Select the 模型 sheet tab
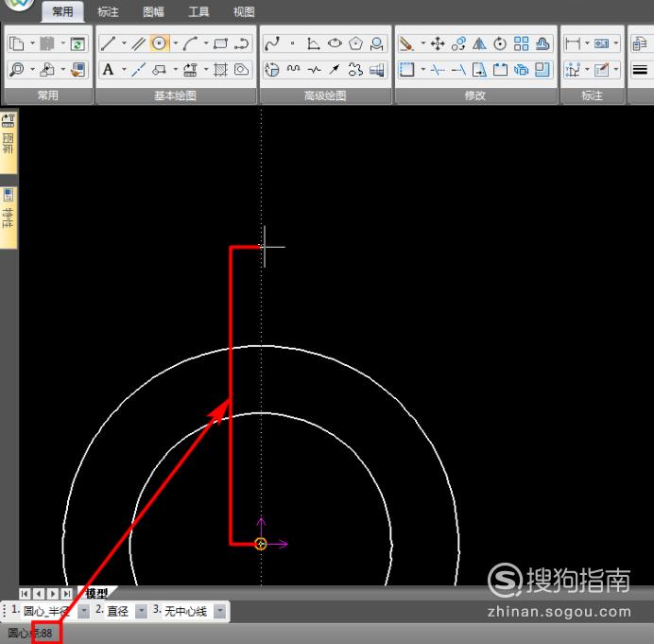The height and width of the screenshot is (644, 654). [96, 593]
